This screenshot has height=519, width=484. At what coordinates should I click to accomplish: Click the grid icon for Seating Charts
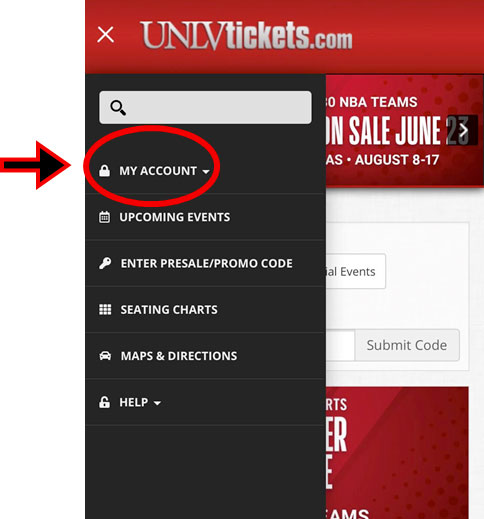coord(105,309)
